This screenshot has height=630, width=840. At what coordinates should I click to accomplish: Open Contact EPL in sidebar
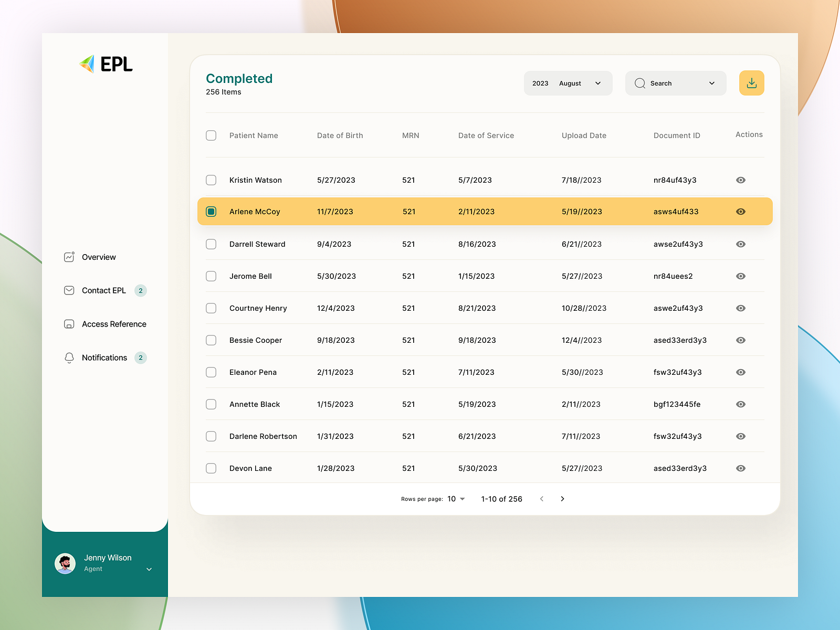tap(104, 290)
